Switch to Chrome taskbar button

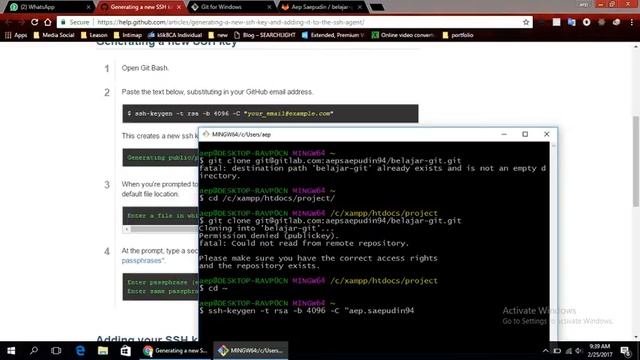pyautogui.click(x=176, y=351)
